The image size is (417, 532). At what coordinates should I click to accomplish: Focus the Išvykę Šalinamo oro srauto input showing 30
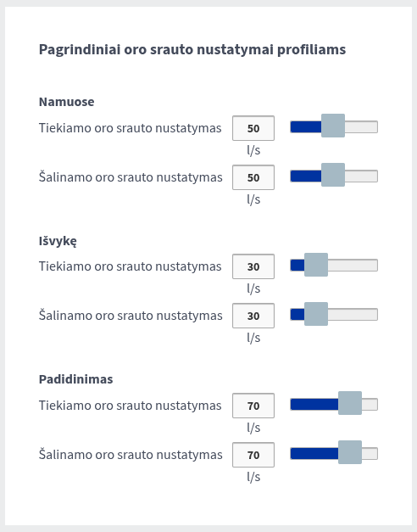(253, 316)
